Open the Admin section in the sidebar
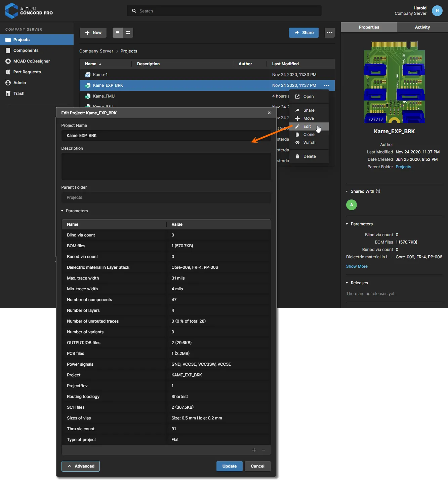Viewport: 448px width, 480px height. 37,83
